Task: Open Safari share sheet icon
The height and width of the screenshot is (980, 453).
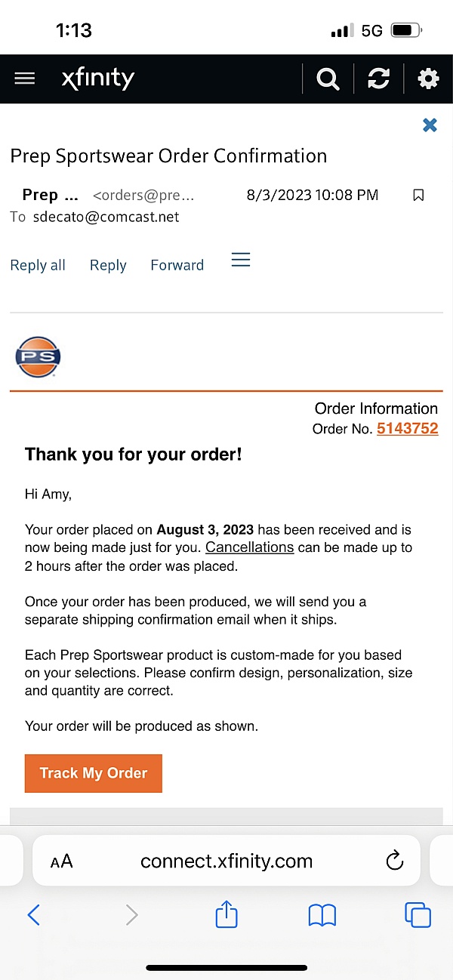Action: (226, 915)
